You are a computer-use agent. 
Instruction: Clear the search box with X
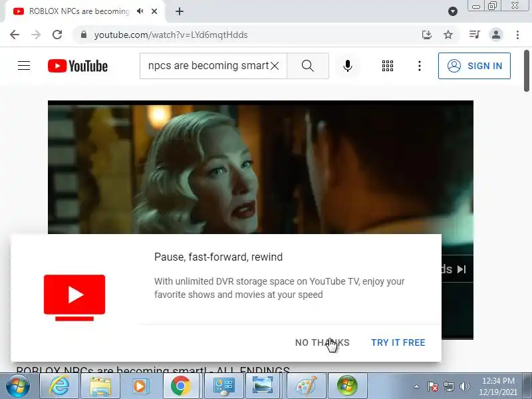pos(275,66)
